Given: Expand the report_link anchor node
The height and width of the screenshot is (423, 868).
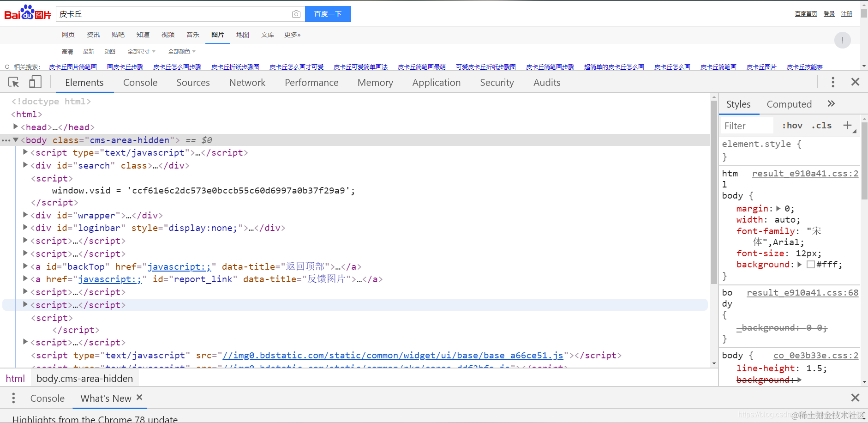Looking at the screenshot, I should [25, 278].
